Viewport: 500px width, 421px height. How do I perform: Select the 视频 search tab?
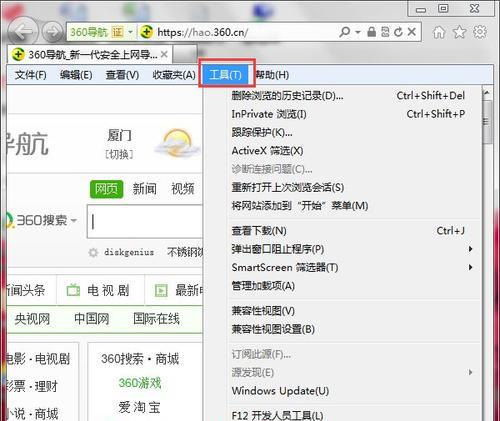click(x=183, y=189)
